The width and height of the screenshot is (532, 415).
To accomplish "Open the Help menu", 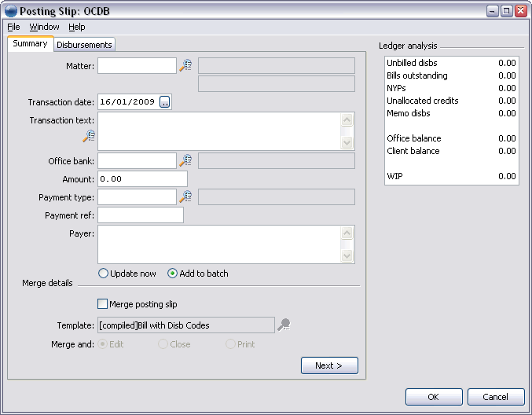I will pos(77,27).
